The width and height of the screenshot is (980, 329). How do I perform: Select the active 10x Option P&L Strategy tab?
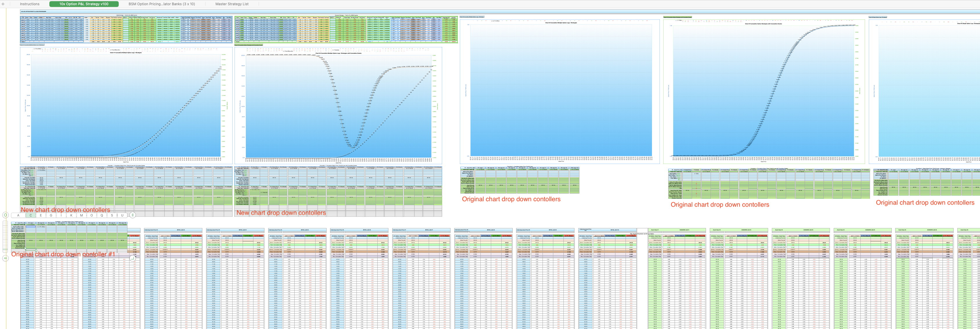[84, 4]
